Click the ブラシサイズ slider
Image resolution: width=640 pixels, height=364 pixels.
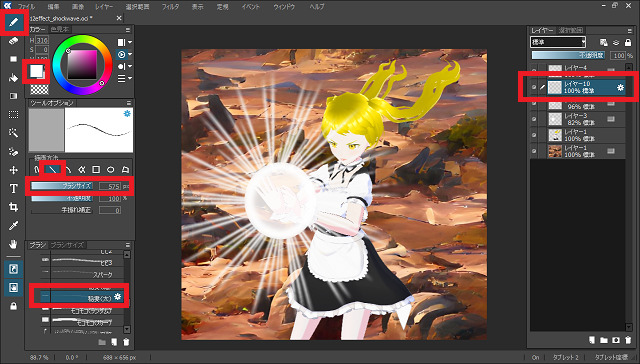62,186
